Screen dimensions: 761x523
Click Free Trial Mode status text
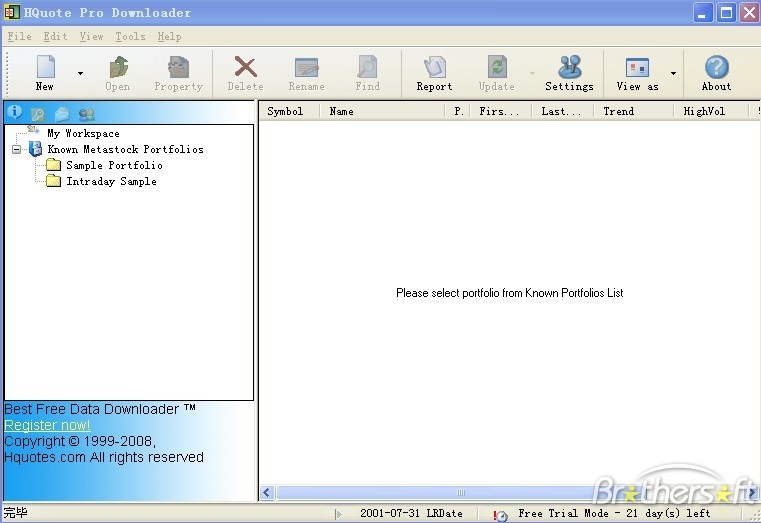[x=614, y=513]
